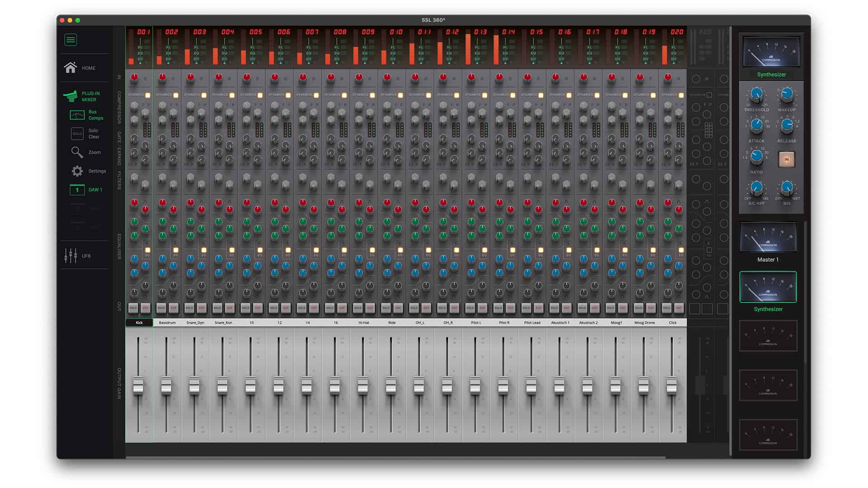868x488 pixels.
Task: Click the Kick channel output gain fader
Action: coord(138,386)
